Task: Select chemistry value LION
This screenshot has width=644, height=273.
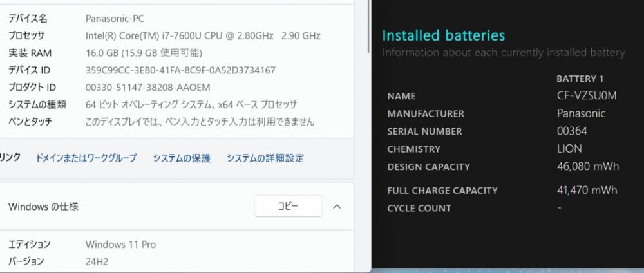Action: click(x=569, y=149)
